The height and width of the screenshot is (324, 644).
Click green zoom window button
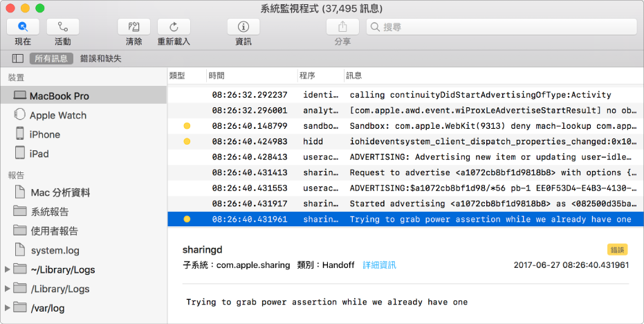pos(40,8)
